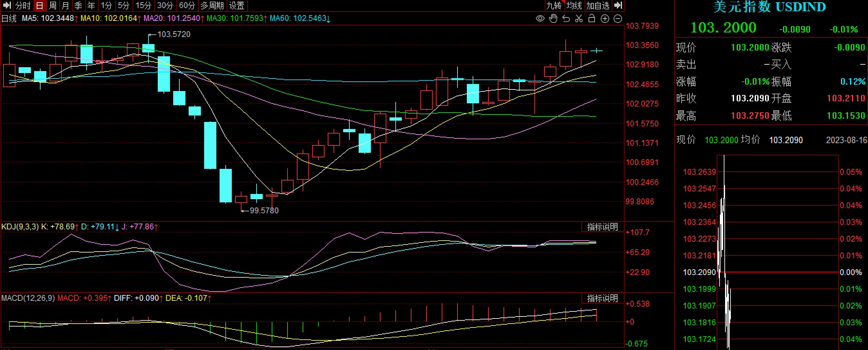Toggle 均线 moving averages display
Image resolution: width=868 pixels, height=350 pixels.
[x=574, y=5]
